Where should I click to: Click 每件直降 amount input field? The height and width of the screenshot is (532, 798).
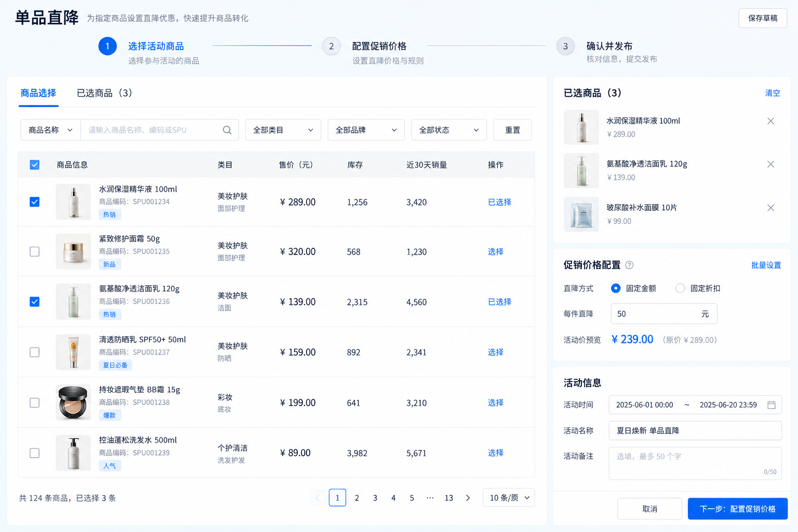664,314
